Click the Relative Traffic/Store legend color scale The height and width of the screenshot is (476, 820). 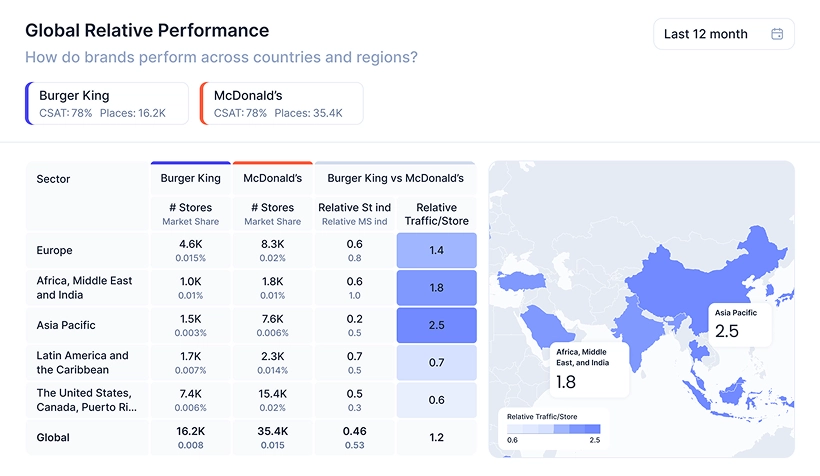coord(553,429)
